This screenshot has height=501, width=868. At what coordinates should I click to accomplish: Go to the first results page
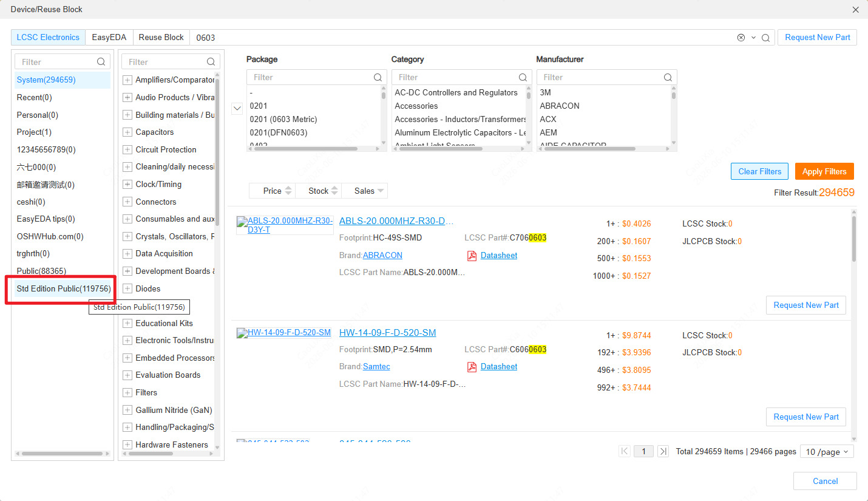pos(625,451)
